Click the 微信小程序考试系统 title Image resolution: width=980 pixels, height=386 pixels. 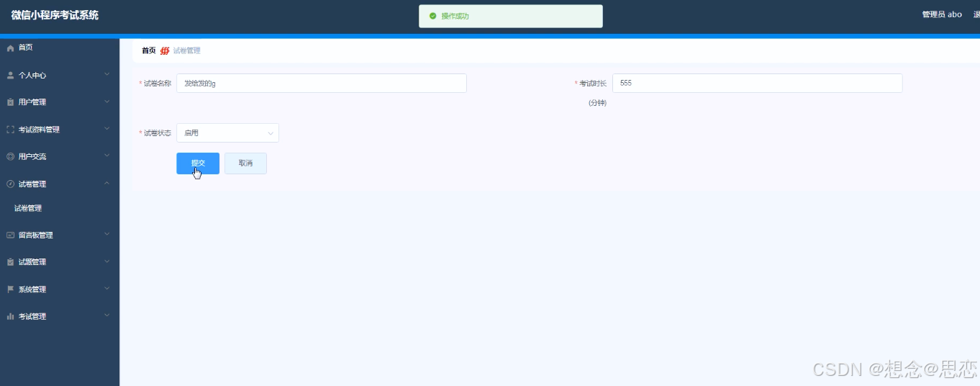pyautogui.click(x=55, y=14)
